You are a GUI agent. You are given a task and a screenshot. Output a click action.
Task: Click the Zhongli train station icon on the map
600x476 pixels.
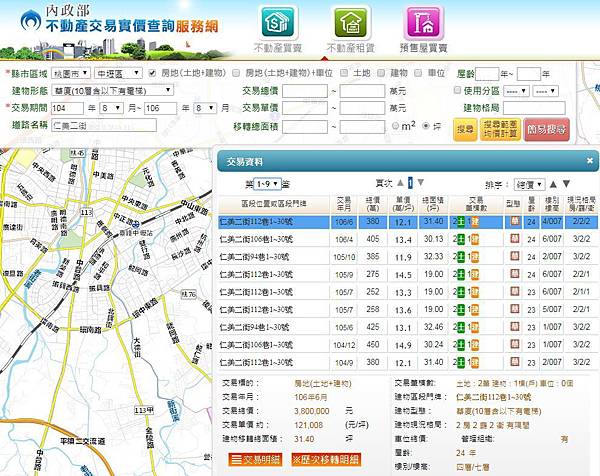tap(134, 223)
